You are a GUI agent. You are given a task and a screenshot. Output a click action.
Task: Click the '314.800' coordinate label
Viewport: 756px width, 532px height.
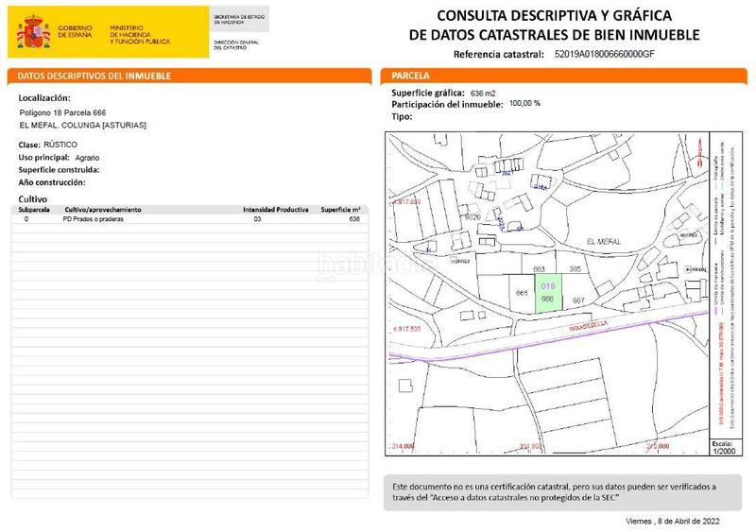[x=403, y=446]
